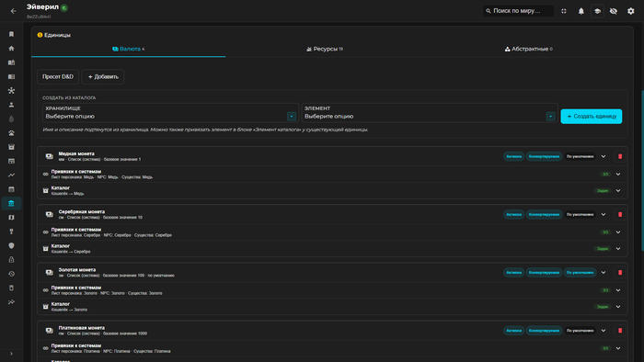Click the currency icon beside Медная монета
Image resolution: width=644 pixels, height=362 pixels.
tap(50, 156)
